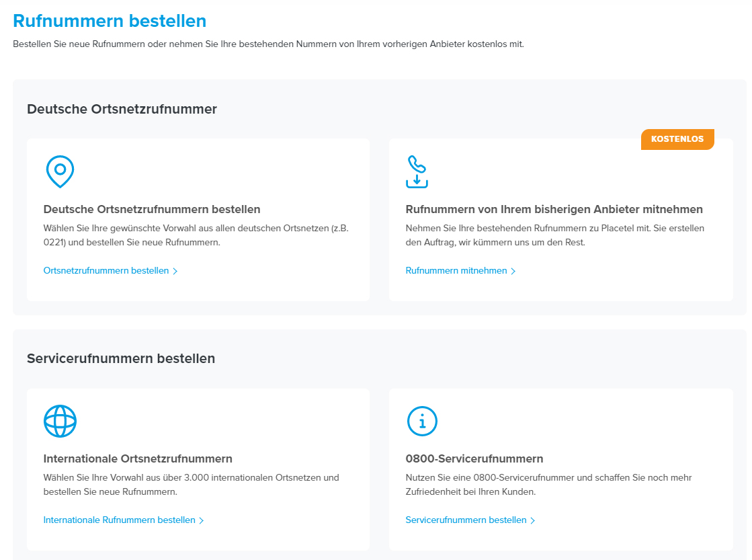Click the Internationale Ortsnetzrufnummern card heading
752x560 pixels.
click(x=138, y=458)
